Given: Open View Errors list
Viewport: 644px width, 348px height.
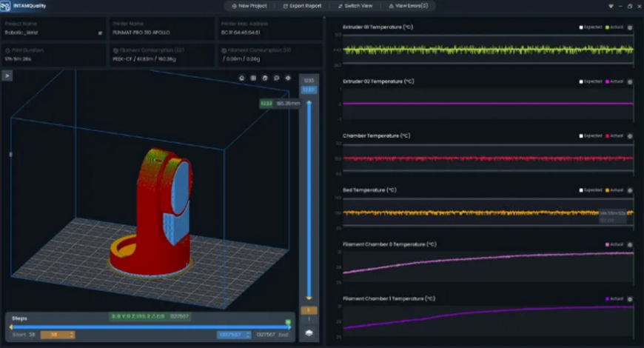Looking at the screenshot, I should pyautogui.click(x=409, y=6).
